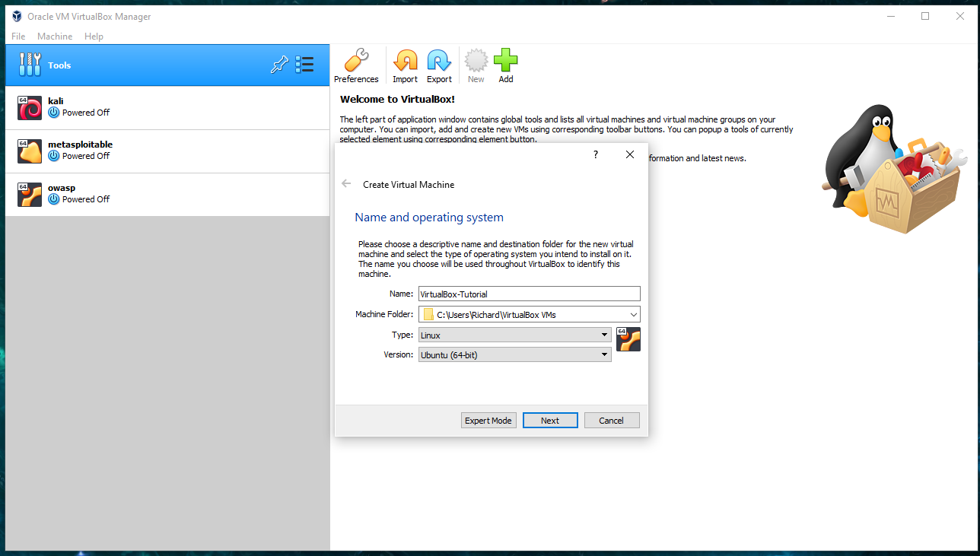Click the metasploitable machine name text
Image resolution: width=980 pixels, height=556 pixels.
point(80,144)
